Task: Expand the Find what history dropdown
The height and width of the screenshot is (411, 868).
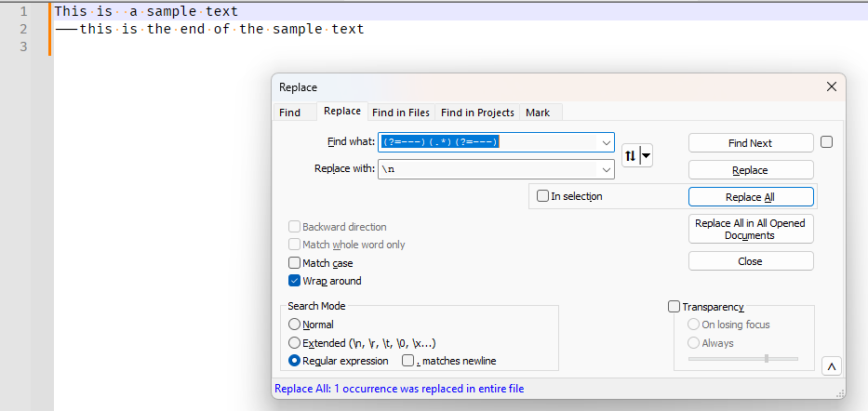Action: (607, 142)
